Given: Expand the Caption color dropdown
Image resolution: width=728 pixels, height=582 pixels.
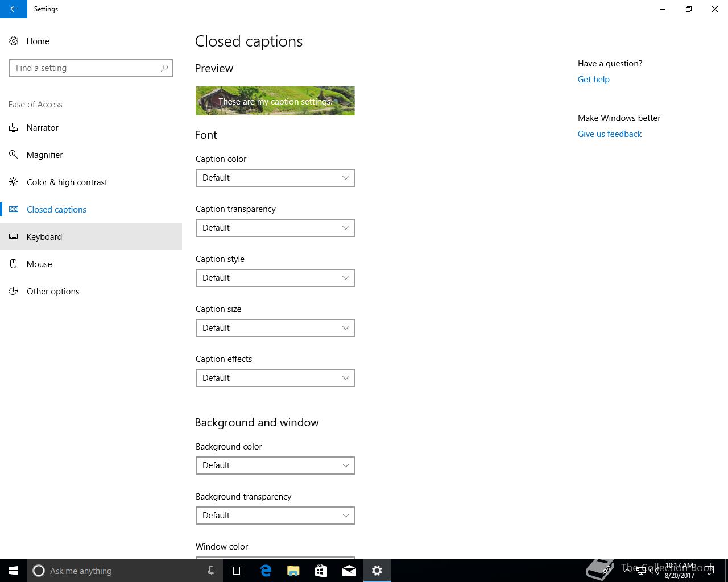Looking at the screenshot, I should (x=275, y=178).
